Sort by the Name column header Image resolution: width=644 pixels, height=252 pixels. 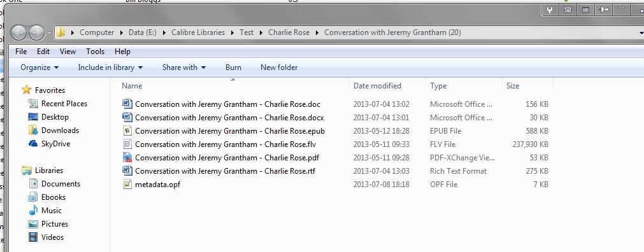point(132,86)
